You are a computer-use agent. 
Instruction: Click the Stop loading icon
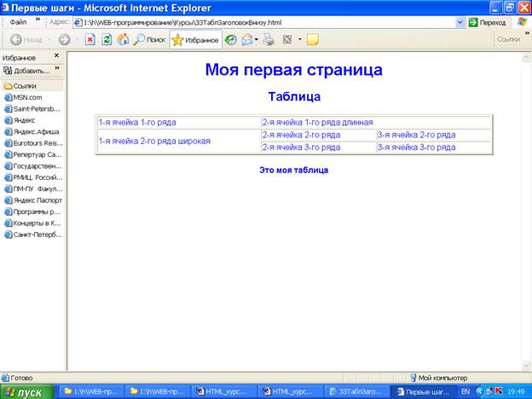(90, 40)
